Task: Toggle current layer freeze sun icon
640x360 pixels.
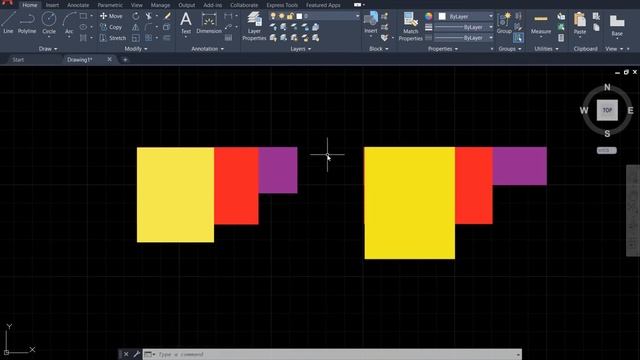Action: pos(282,16)
